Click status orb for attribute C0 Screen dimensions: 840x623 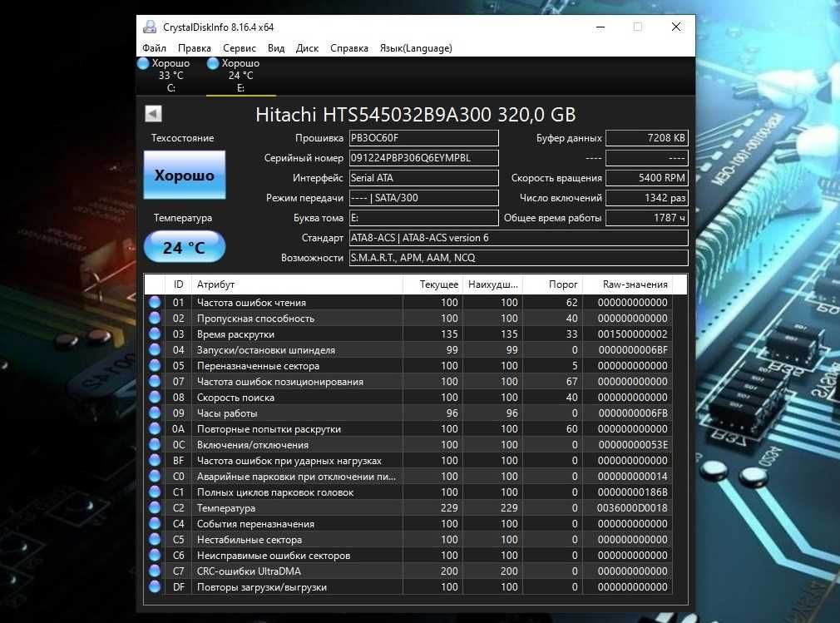(x=155, y=477)
